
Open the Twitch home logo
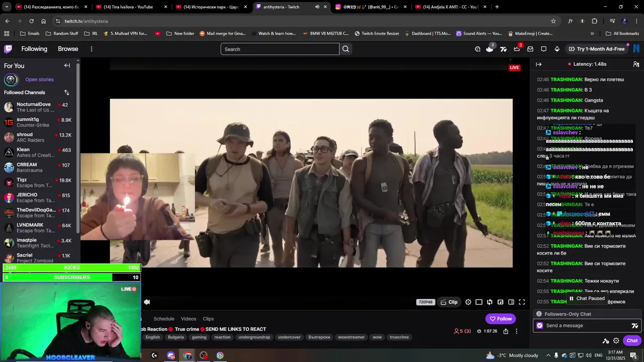click(x=8, y=49)
